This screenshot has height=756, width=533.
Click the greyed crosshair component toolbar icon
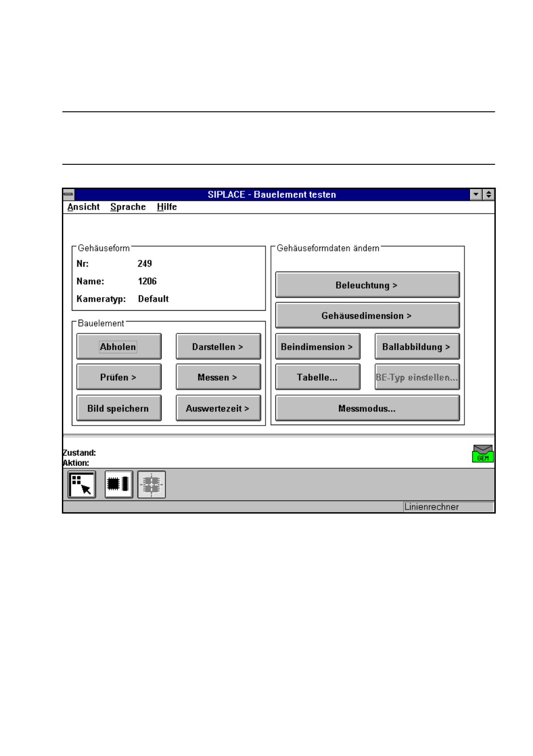pyautogui.click(x=152, y=484)
